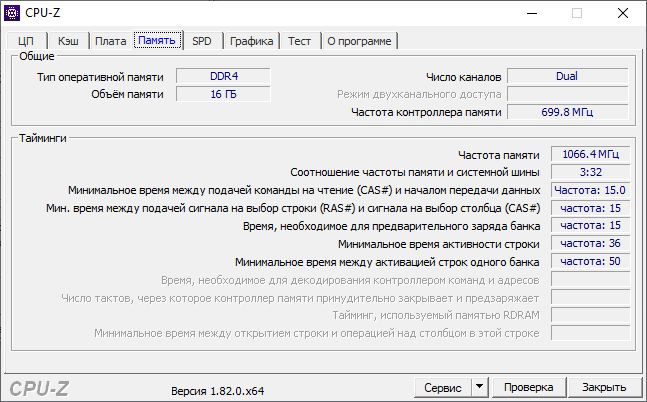Image resolution: width=647 pixels, height=402 pixels.
Task: Click the Частота контроллера памяти label
Action: click(x=426, y=112)
